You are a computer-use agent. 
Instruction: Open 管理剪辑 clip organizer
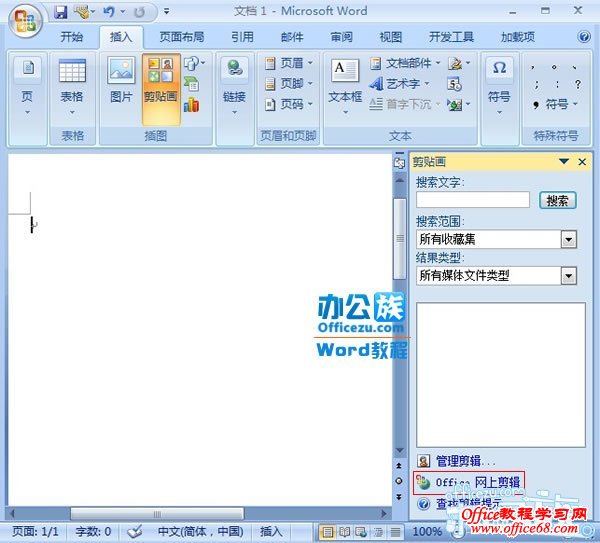pos(455,461)
